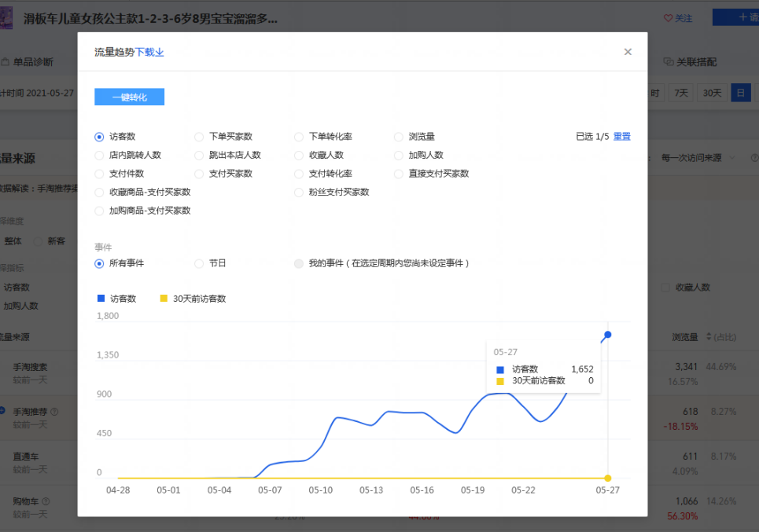759x532 pixels.
Task: Select the 我的事件 radio button
Action: pos(299,263)
